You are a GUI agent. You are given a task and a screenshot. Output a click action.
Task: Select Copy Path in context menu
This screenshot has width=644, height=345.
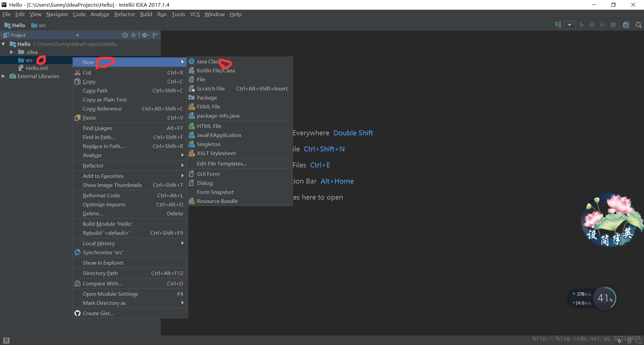click(130, 91)
